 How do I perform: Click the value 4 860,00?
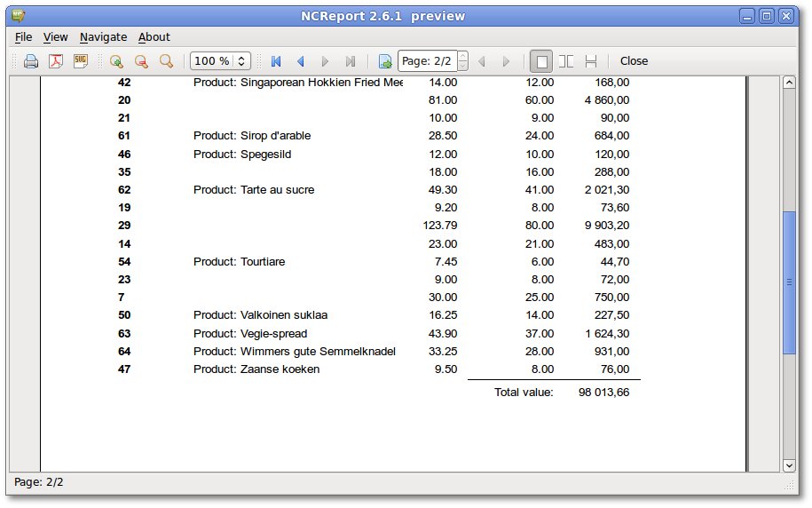click(607, 100)
